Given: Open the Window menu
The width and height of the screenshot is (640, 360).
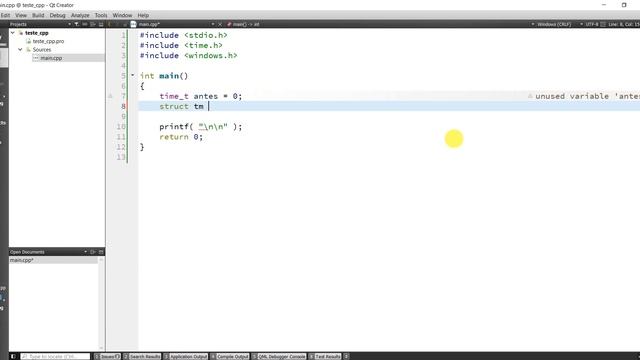Looking at the screenshot, I should pyautogui.click(x=122, y=15).
